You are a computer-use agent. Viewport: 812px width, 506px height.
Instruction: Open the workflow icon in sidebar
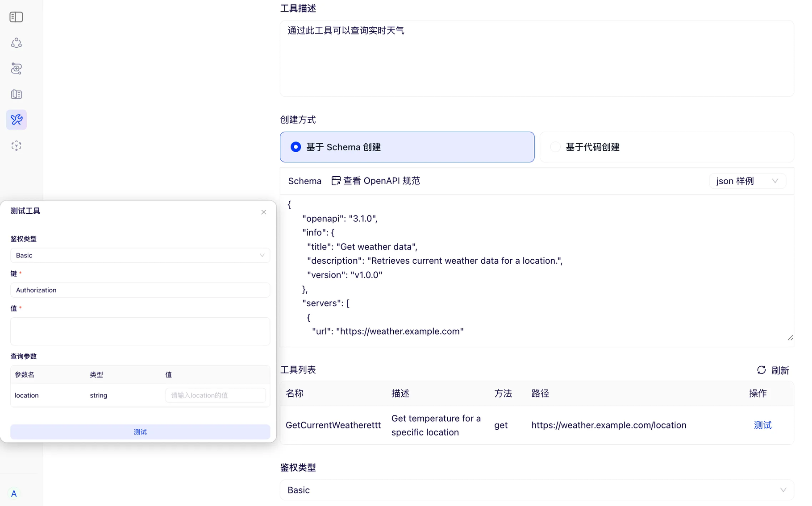pos(17,68)
